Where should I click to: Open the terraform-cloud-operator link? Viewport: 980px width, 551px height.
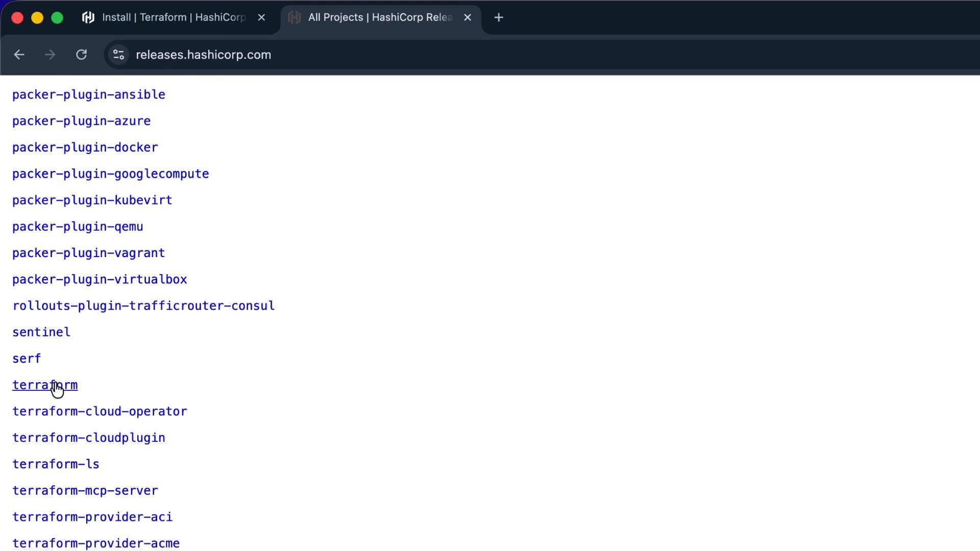point(100,411)
